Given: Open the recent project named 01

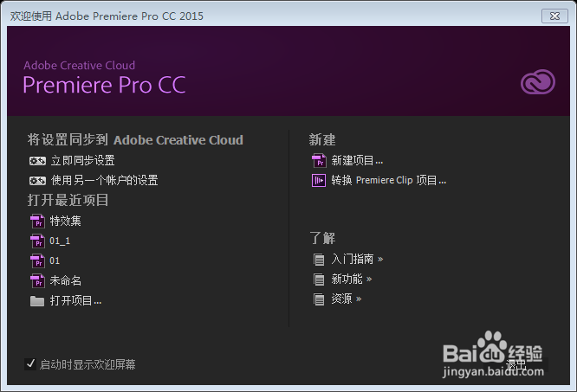Looking at the screenshot, I should [55, 260].
